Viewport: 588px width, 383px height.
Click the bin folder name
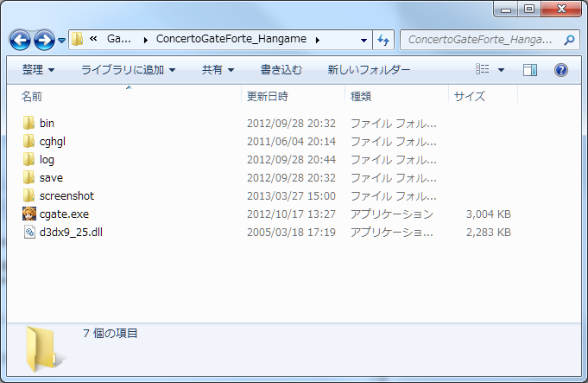[x=47, y=123]
